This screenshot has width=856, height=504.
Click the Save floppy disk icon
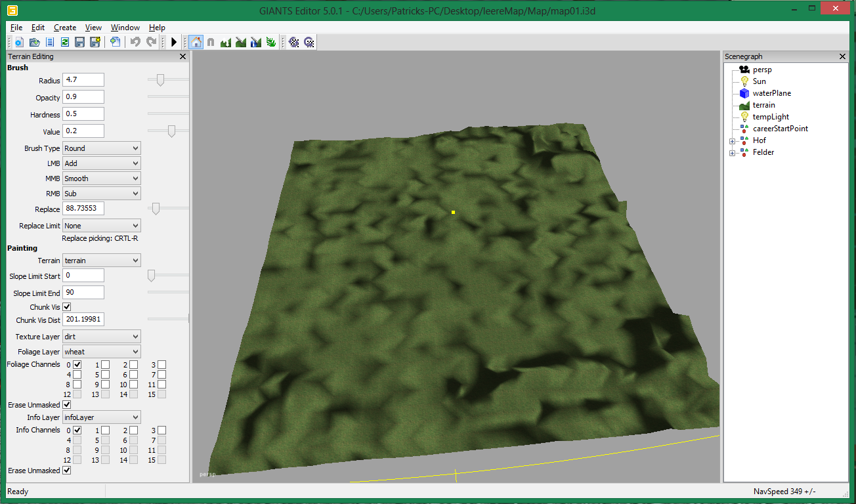[79, 42]
